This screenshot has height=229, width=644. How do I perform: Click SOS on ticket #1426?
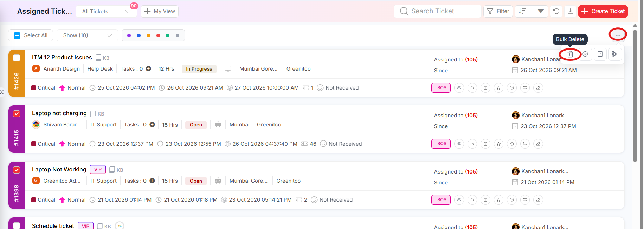(x=441, y=88)
